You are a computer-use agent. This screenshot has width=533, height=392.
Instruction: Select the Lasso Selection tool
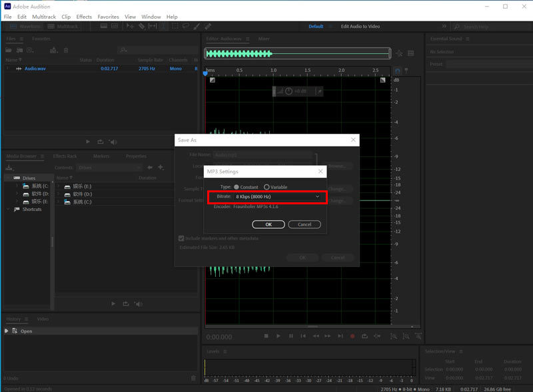(185, 26)
